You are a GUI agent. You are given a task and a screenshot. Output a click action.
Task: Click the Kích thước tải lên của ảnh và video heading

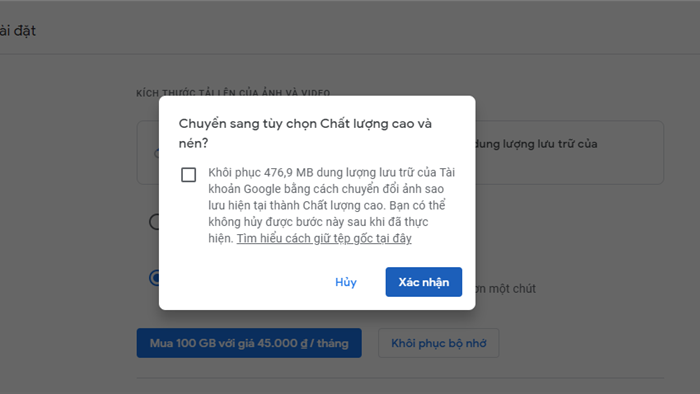point(233,93)
